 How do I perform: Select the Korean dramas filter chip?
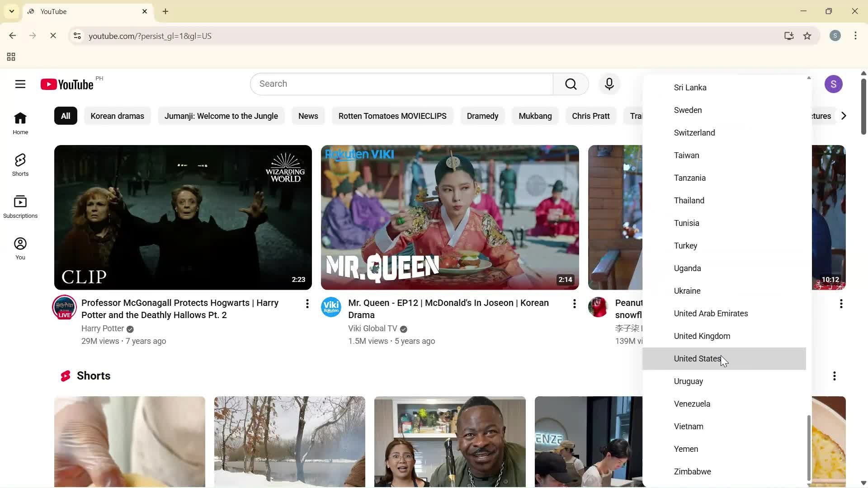[117, 116]
